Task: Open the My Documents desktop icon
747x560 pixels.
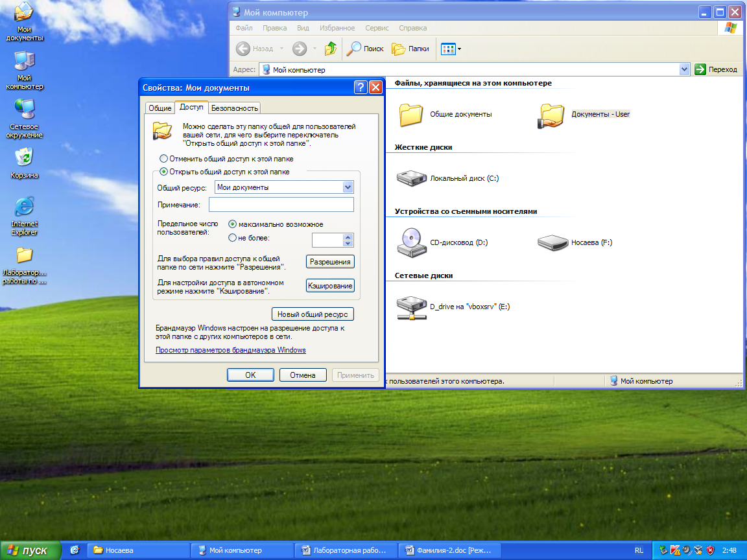Action: (24, 21)
